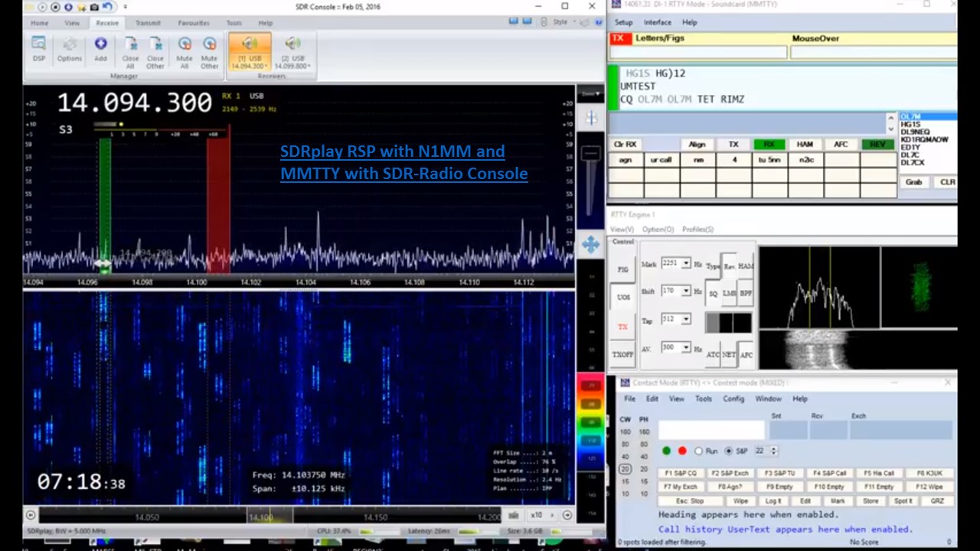This screenshot has width=980, height=551.
Task: Open the Mark frequency dropdown
Action: coord(686,263)
